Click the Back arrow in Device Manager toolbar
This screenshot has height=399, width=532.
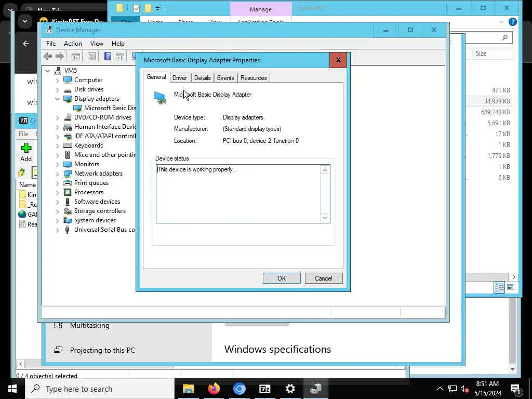(48, 56)
